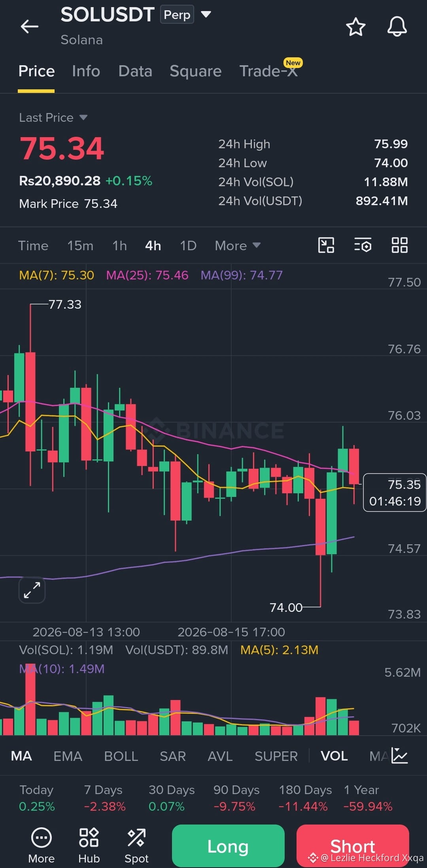Open the SOLUSDT pair selector dropdown
Image resolution: width=427 pixels, height=868 pixels.
tap(206, 15)
